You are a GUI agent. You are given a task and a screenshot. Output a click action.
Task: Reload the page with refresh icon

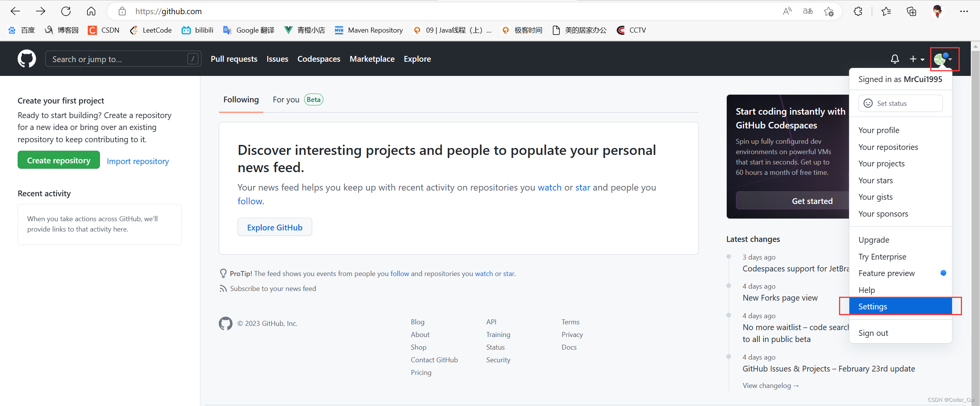click(66, 12)
